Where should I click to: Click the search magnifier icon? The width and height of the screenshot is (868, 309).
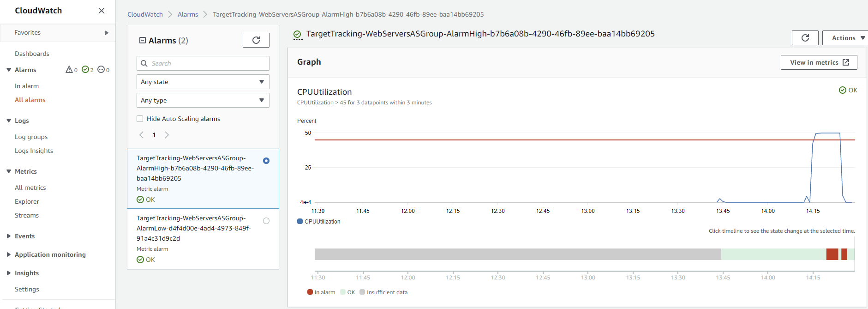(x=144, y=63)
